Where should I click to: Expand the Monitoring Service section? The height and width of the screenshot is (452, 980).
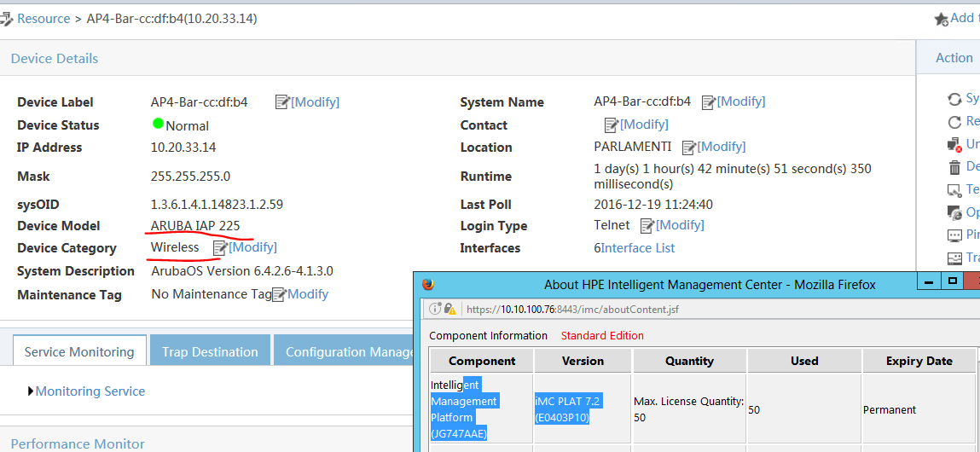[31, 391]
